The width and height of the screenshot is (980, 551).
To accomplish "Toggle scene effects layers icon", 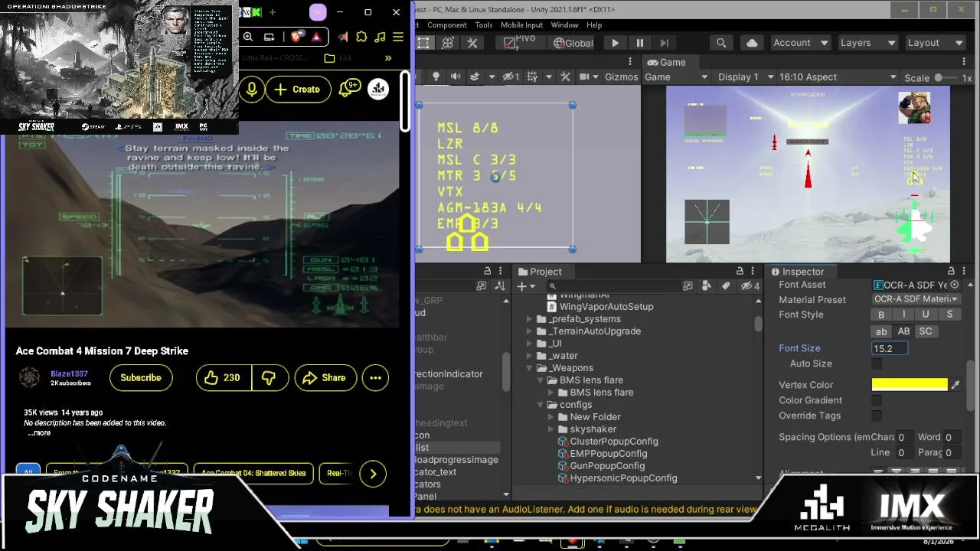I will (x=475, y=77).
